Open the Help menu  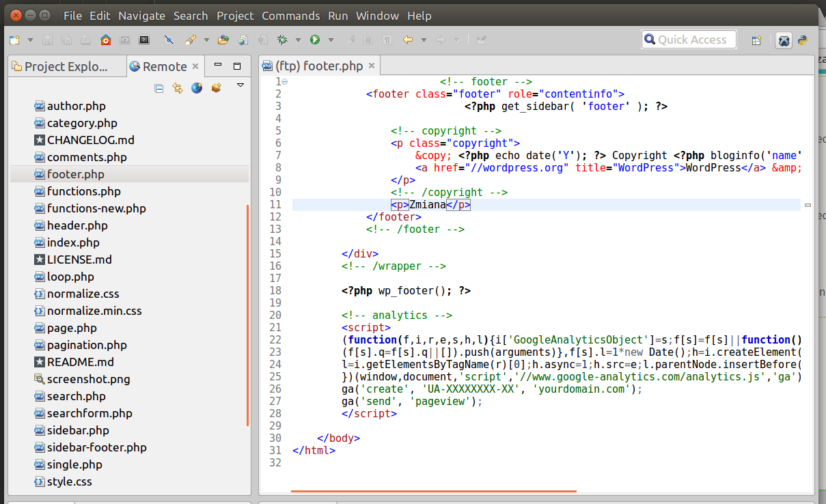419,16
